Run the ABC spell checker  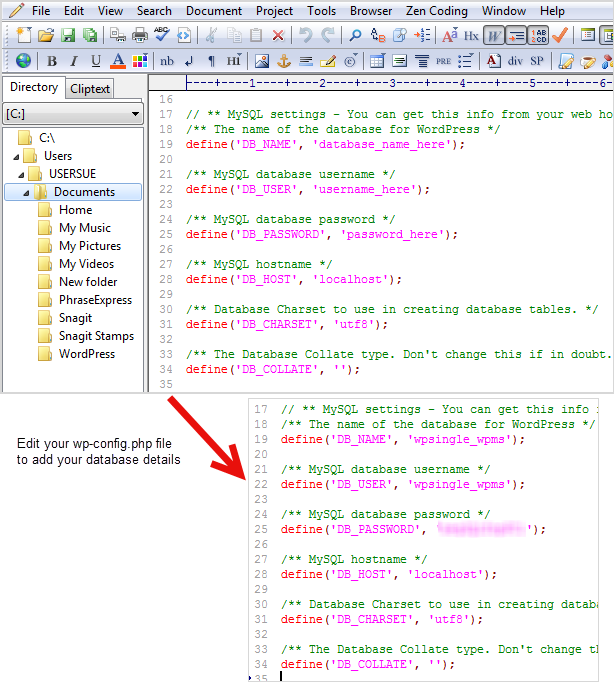click(x=161, y=34)
